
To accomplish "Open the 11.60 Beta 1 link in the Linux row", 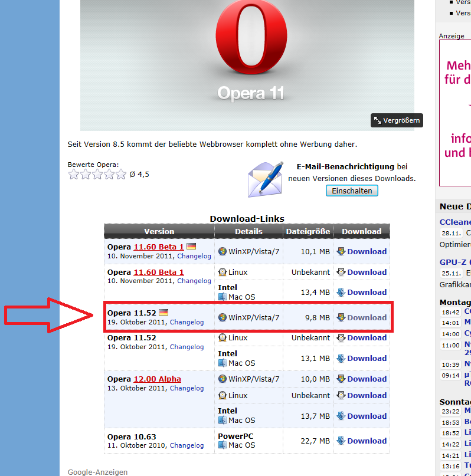I will [x=159, y=273].
